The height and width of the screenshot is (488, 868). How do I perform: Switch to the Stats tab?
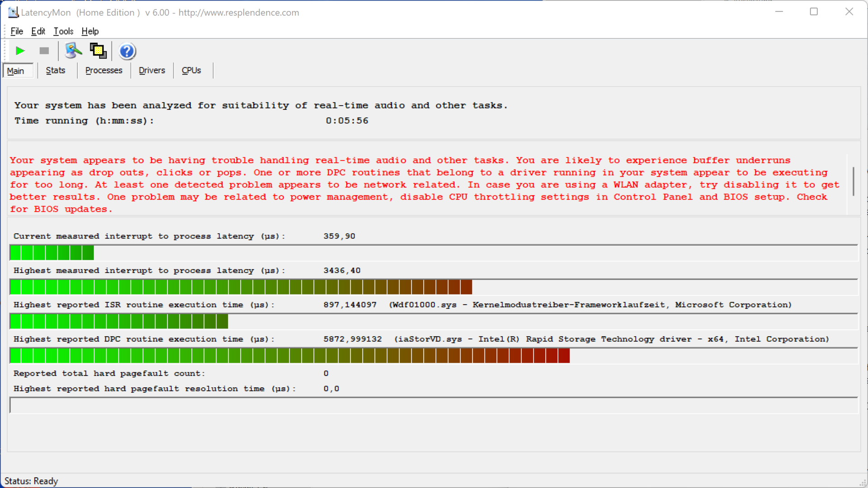(x=56, y=70)
